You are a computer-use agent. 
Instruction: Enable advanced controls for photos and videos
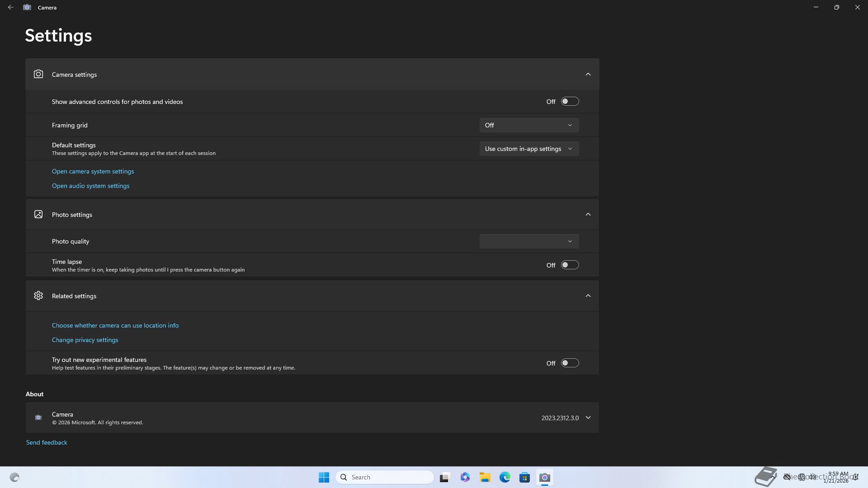click(570, 101)
